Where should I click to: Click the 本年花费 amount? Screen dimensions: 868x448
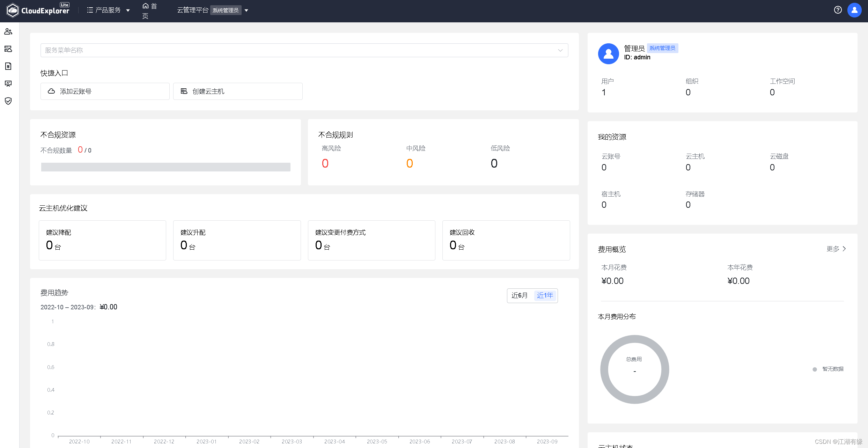(738, 281)
